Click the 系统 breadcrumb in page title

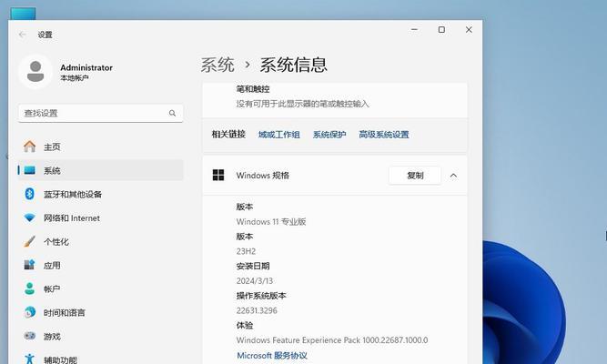click(x=218, y=65)
